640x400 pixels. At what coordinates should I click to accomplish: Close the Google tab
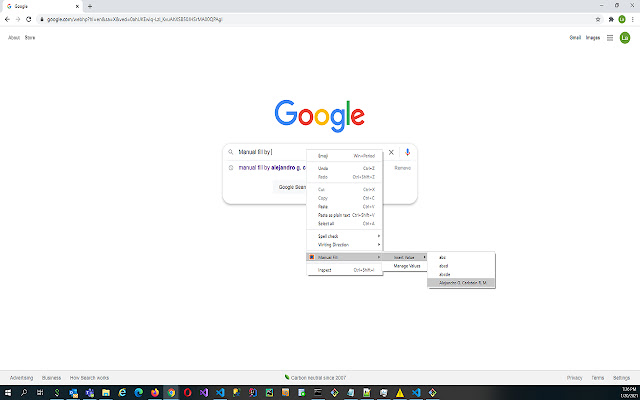(x=77, y=6)
